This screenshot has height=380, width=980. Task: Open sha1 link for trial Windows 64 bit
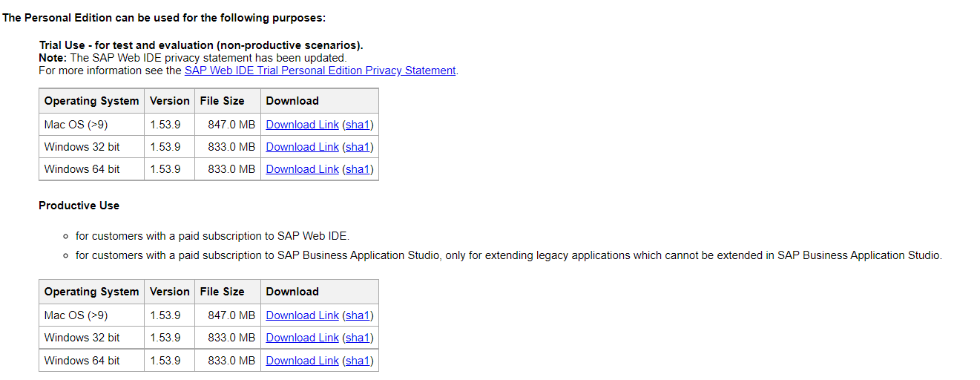(x=358, y=169)
